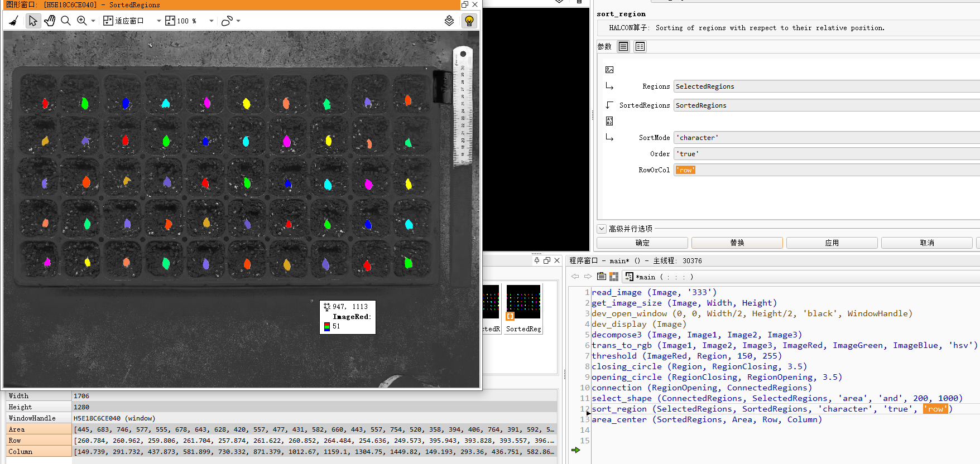This screenshot has width=980, height=464.
Task: Click the draw region ROI icon
Action: click(227, 21)
